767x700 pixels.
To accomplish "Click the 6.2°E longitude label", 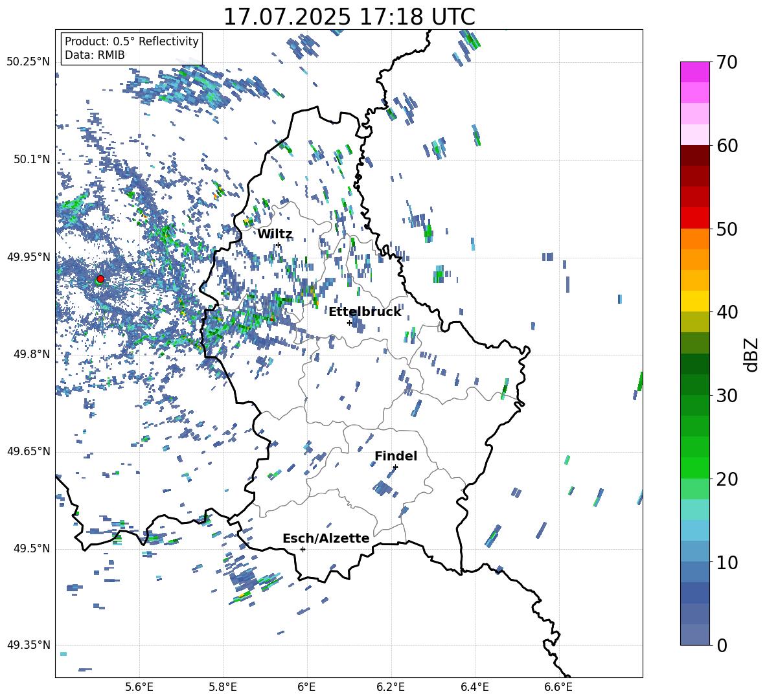I will tap(391, 687).
